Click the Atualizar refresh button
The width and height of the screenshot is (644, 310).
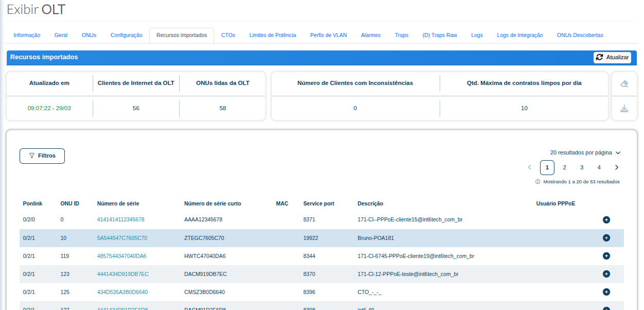612,58
